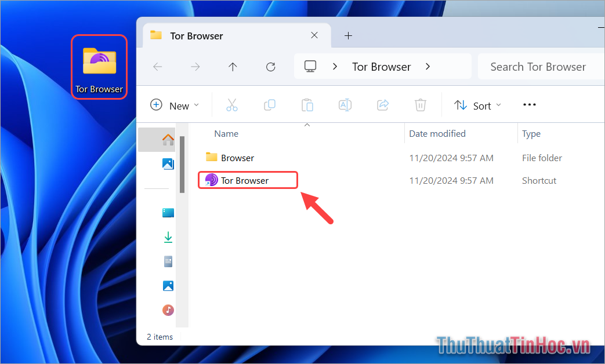The image size is (605, 364).
Task: Click the Copy icon in toolbar
Action: point(269,105)
